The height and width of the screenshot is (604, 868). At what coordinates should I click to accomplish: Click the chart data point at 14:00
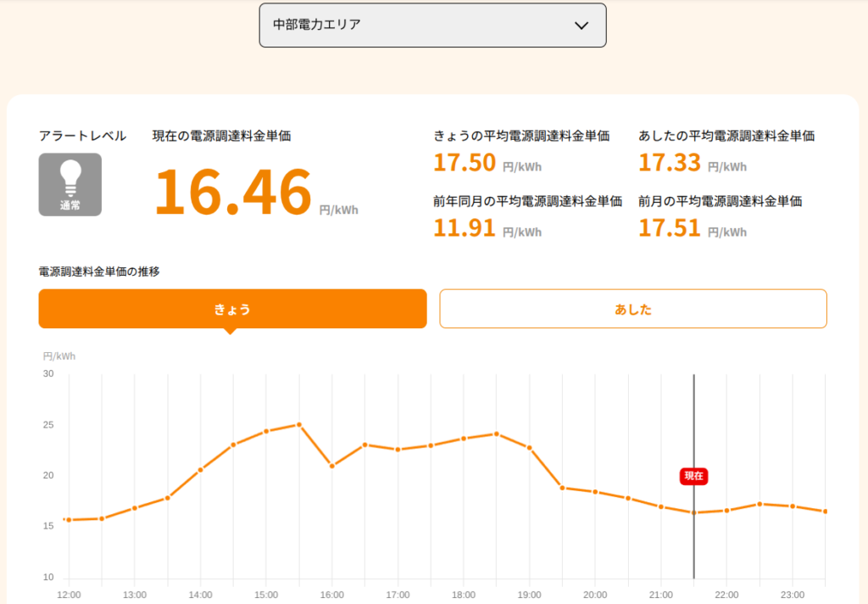coord(200,470)
